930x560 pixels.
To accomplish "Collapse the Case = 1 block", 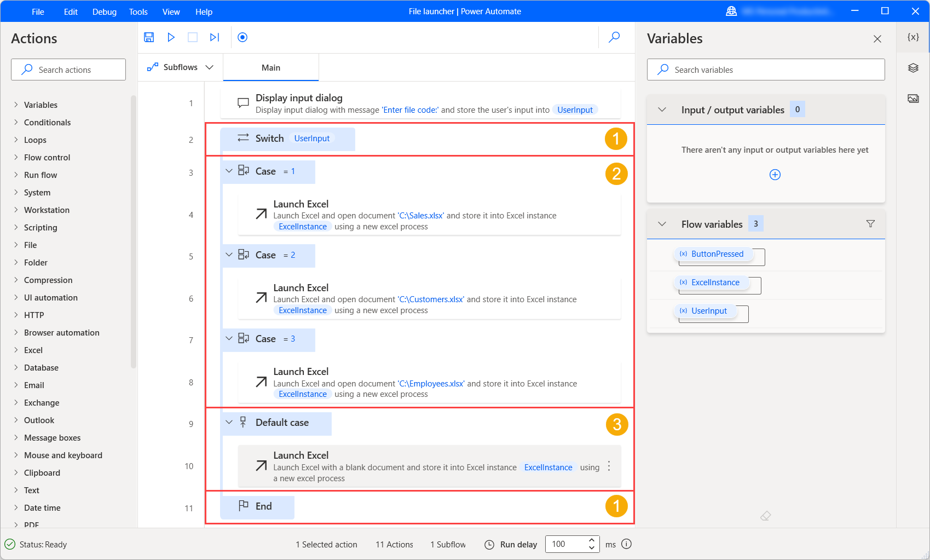I will (x=229, y=171).
